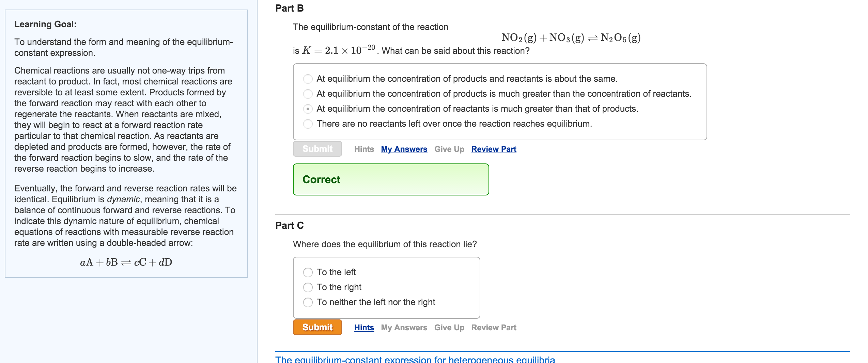Choose 'To neither the left nor the right'
The width and height of the screenshot is (868, 363).
(x=308, y=302)
